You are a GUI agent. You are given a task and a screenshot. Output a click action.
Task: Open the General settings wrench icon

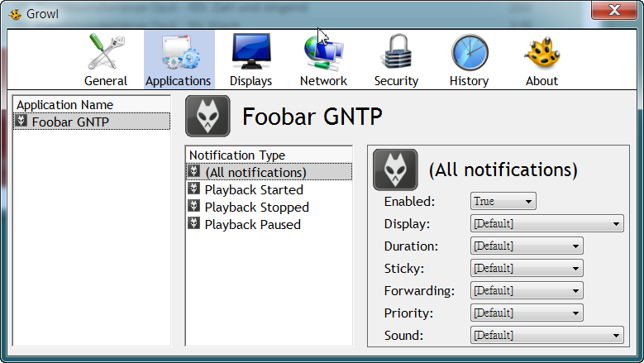pos(106,53)
